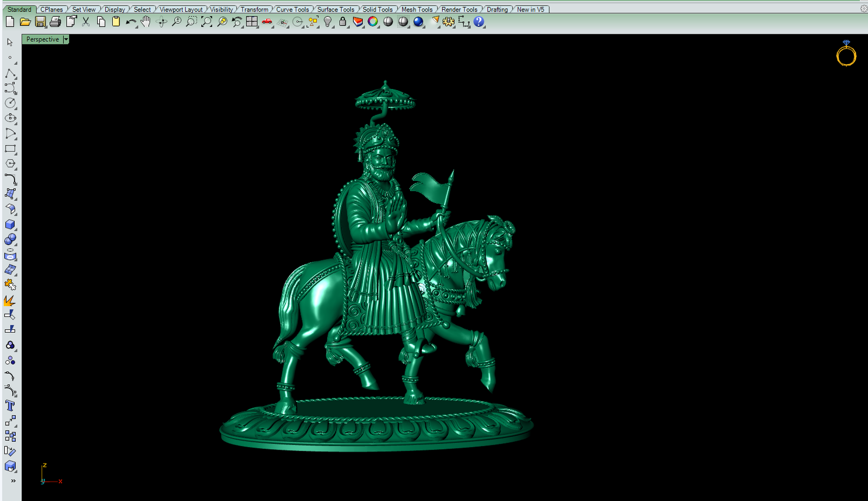Select the Move tool

(x=10, y=421)
